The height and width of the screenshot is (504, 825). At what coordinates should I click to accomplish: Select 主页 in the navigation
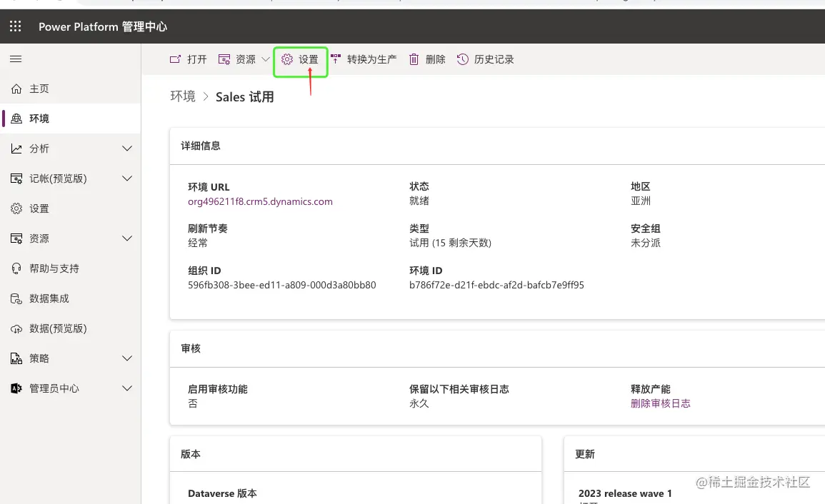71,89
